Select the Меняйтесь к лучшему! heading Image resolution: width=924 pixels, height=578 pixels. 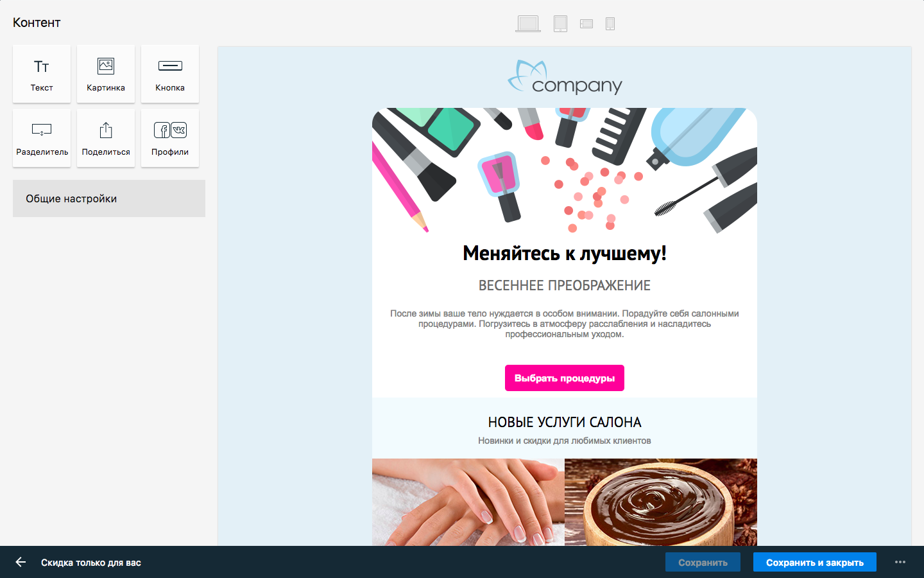click(x=565, y=253)
